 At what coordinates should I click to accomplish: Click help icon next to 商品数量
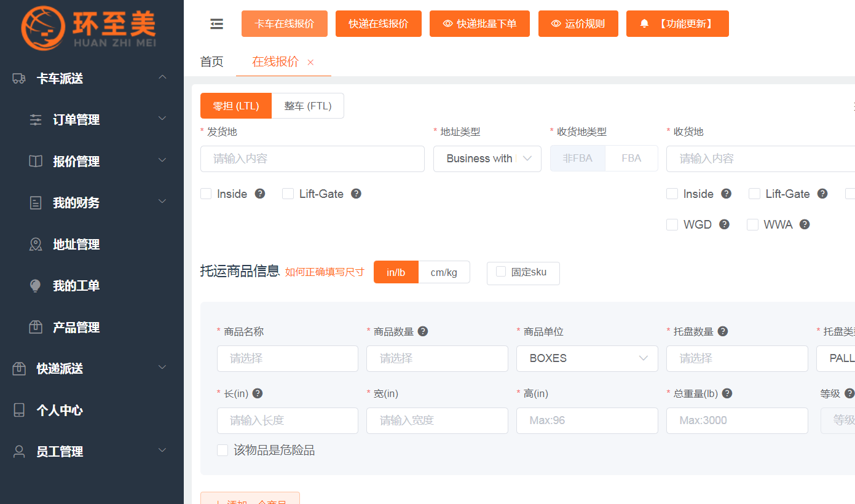[423, 331]
